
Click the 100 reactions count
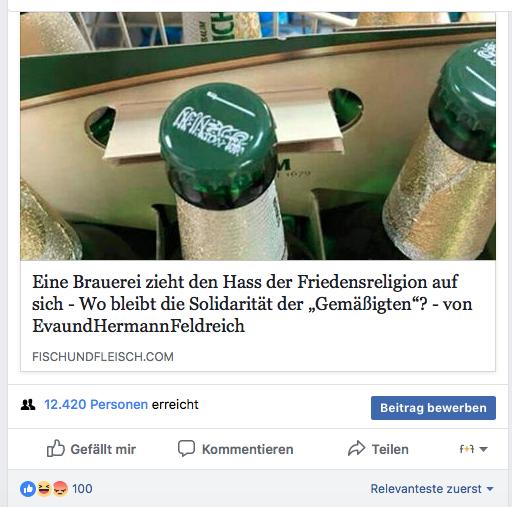tap(82, 489)
